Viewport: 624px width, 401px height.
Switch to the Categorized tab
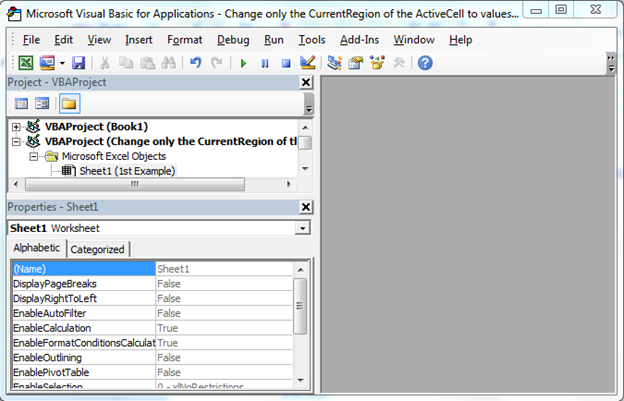[x=98, y=249]
